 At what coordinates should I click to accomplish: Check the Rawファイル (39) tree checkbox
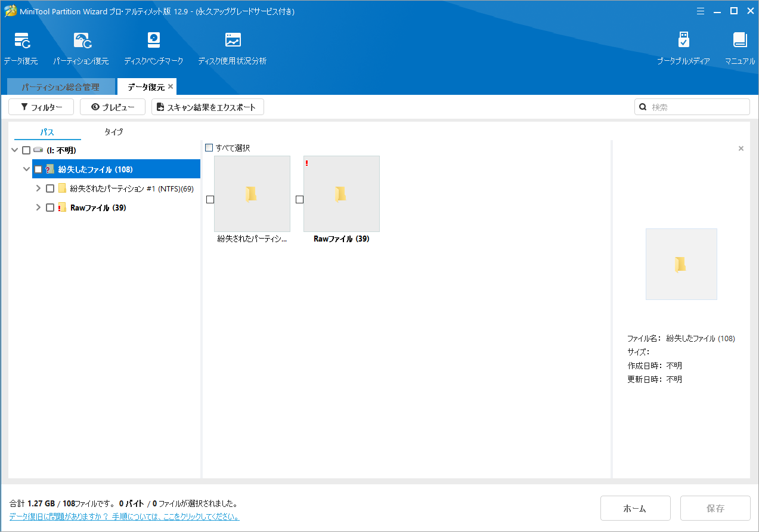[50, 208]
